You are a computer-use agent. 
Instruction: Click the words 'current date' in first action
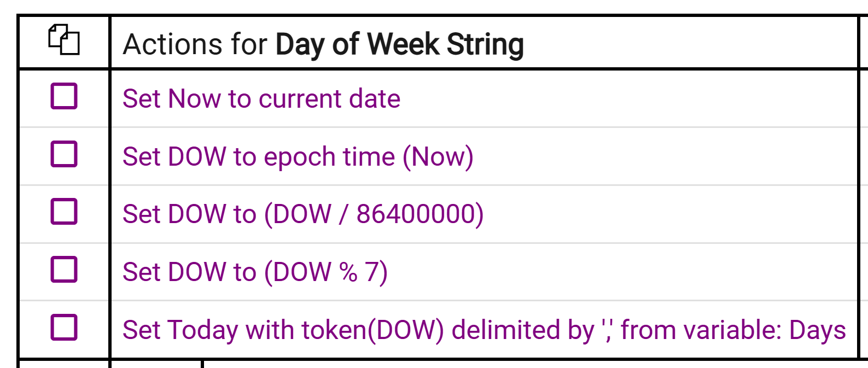pyautogui.click(x=329, y=99)
